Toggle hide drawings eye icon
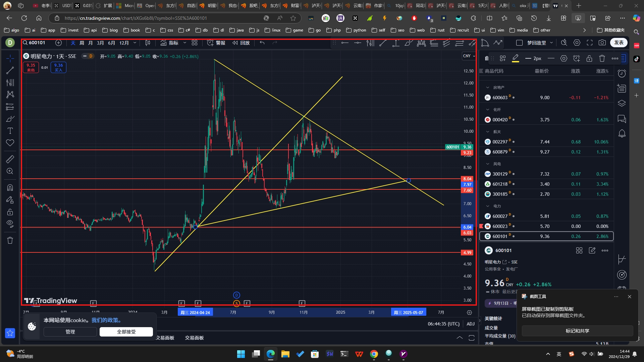644x362 pixels. point(10,224)
